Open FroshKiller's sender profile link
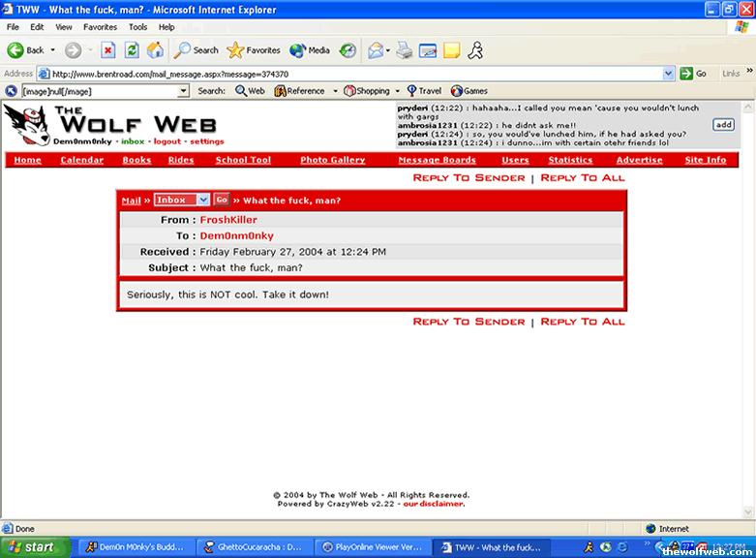Screen dimensions: 756x558 pyautogui.click(x=228, y=220)
